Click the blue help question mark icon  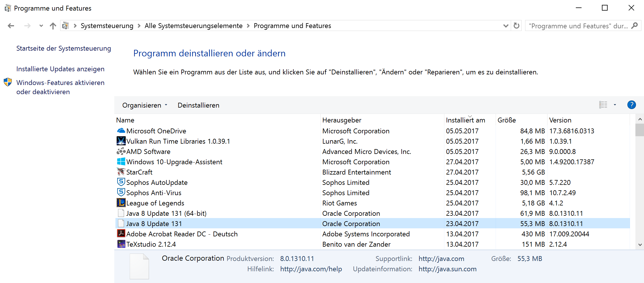pyautogui.click(x=631, y=105)
